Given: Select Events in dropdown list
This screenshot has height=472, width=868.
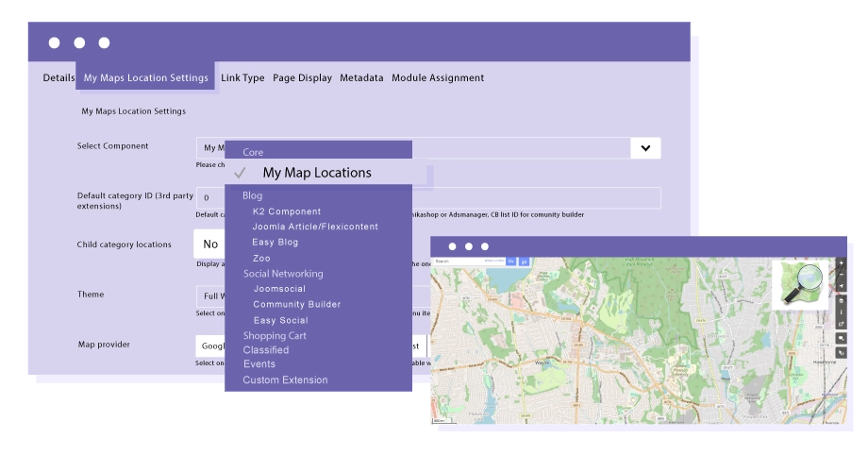Looking at the screenshot, I should point(259,364).
